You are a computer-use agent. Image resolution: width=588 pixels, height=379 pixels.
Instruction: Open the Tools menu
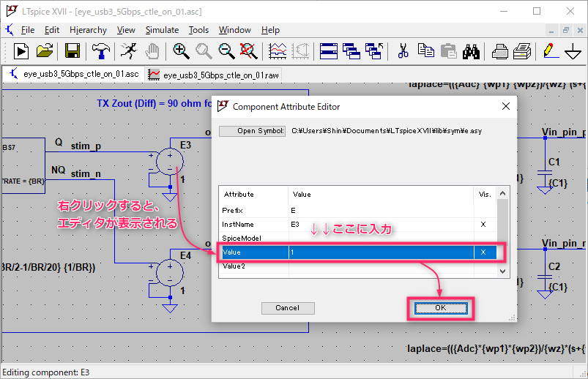pyautogui.click(x=198, y=30)
